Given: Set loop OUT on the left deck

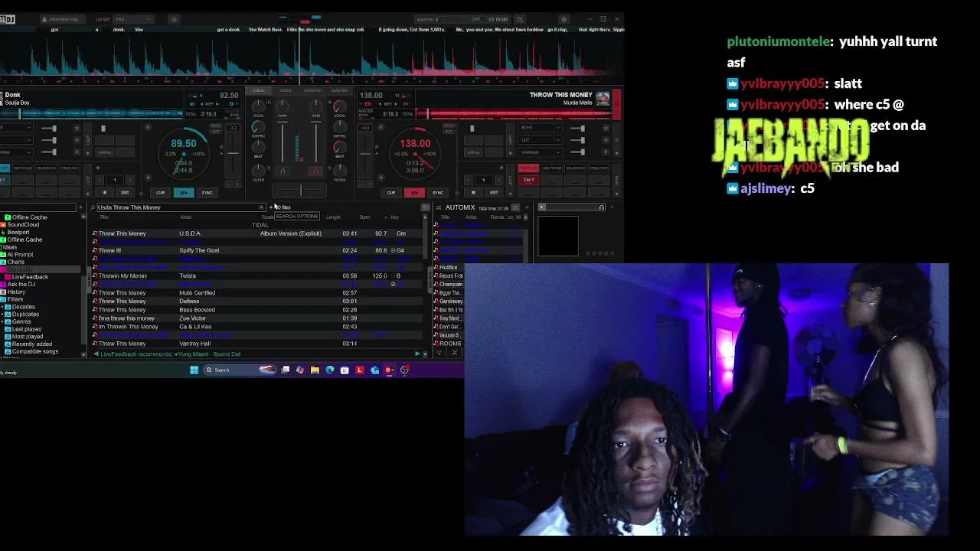Looking at the screenshot, I should click(x=125, y=193).
